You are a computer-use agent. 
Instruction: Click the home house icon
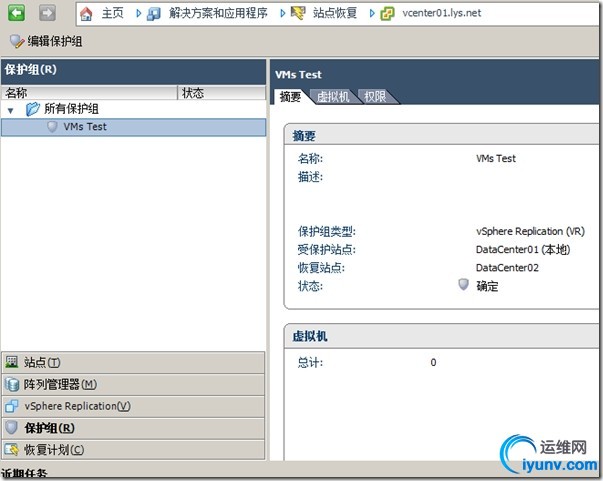[x=86, y=14]
